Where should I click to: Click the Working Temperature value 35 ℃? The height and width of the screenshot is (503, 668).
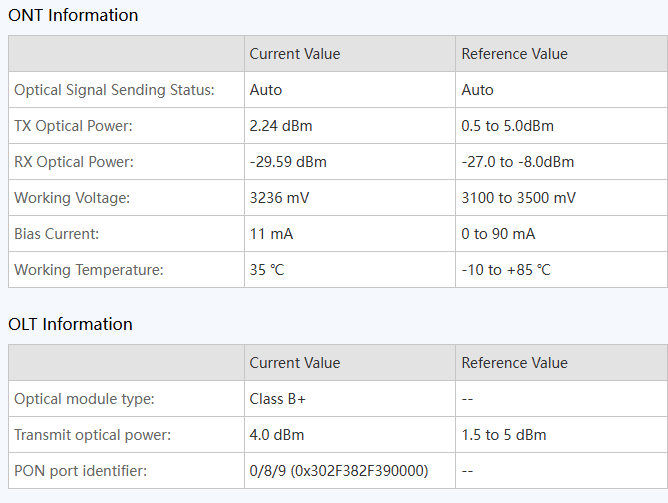[267, 270]
